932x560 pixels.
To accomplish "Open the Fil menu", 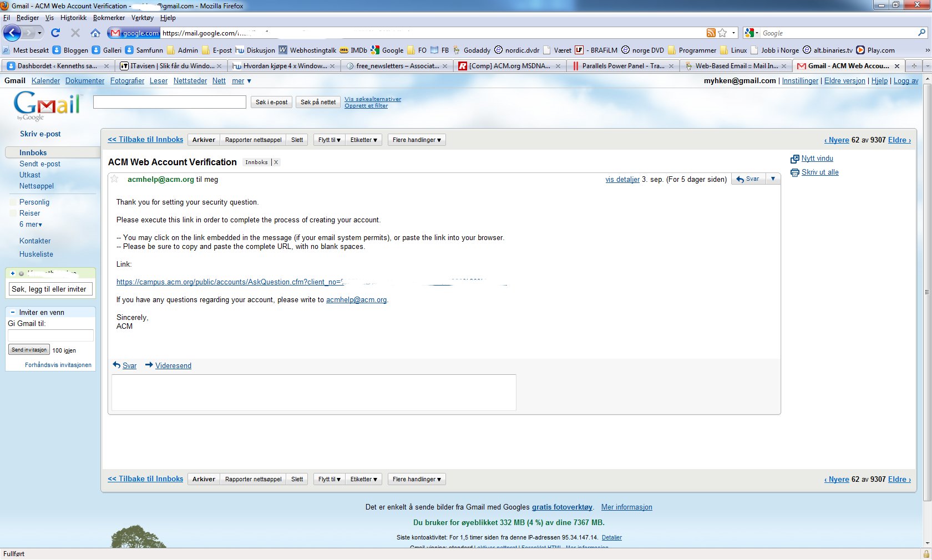I will pos(7,18).
